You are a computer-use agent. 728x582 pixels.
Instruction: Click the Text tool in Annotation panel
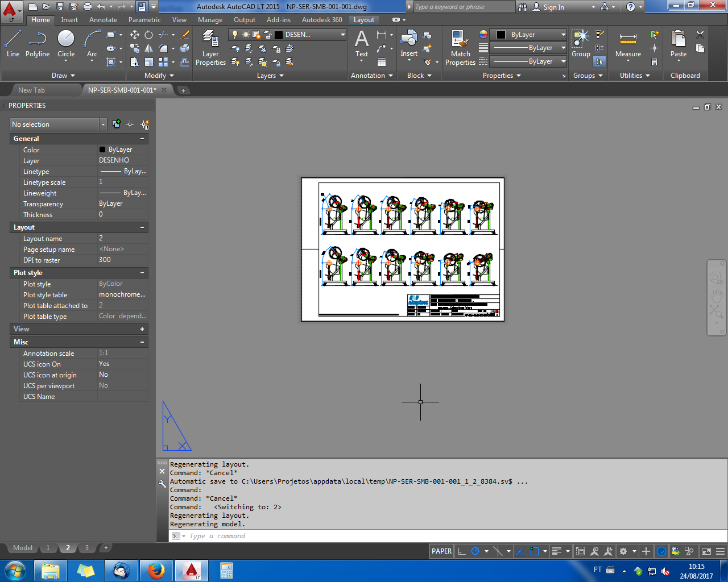click(x=362, y=45)
